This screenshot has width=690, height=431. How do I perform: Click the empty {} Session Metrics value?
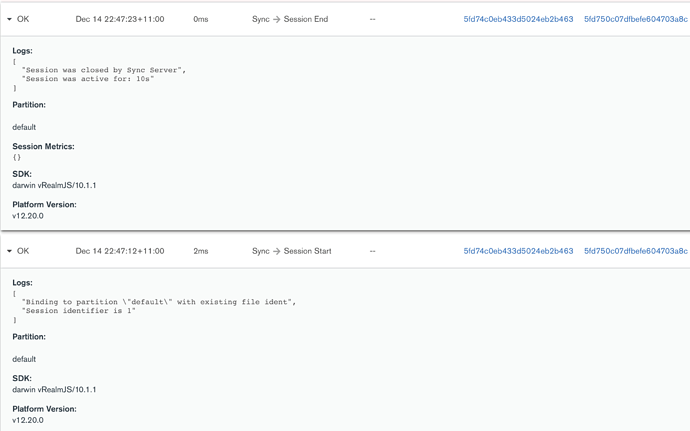pos(17,157)
